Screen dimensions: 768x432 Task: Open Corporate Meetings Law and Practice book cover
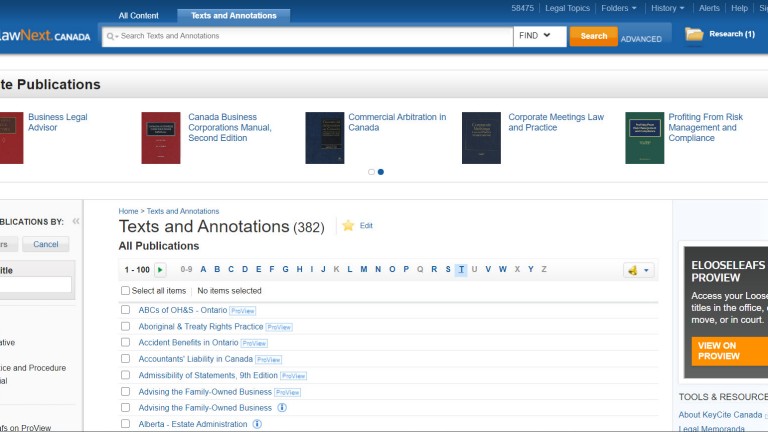click(481, 138)
